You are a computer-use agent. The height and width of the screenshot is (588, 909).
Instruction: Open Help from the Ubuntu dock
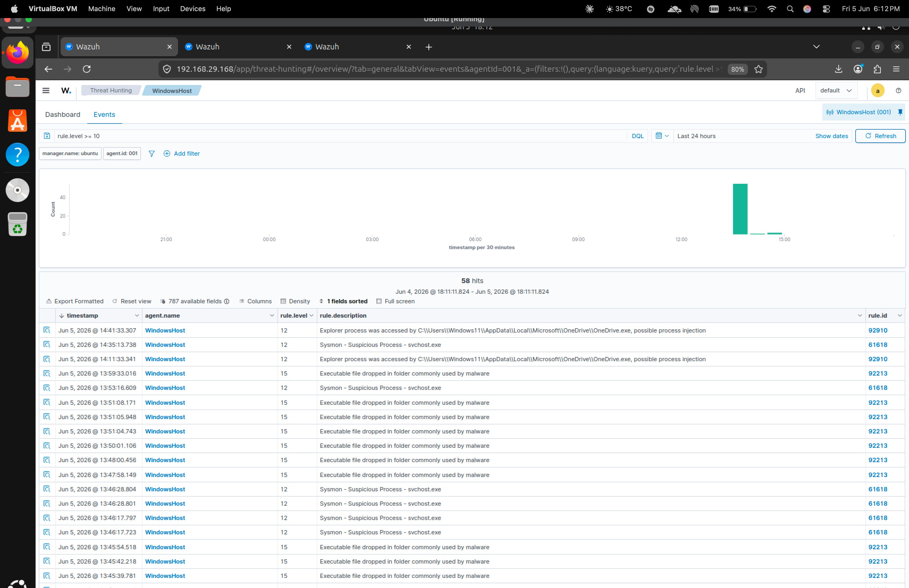18,155
